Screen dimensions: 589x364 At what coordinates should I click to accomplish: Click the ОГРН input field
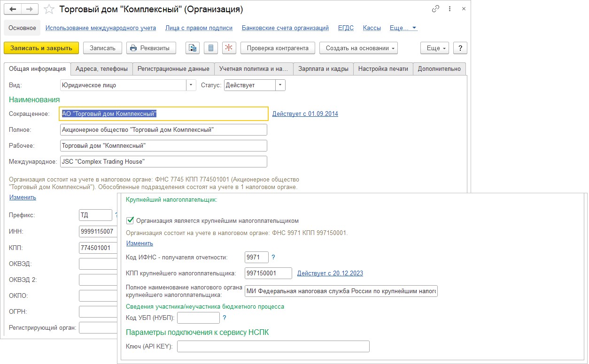tap(98, 311)
